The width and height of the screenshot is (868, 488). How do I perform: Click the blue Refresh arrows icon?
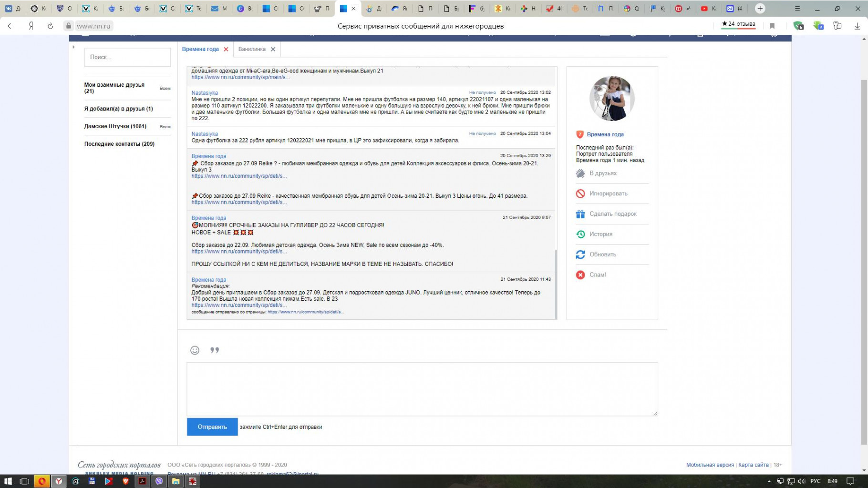(x=580, y=254)
